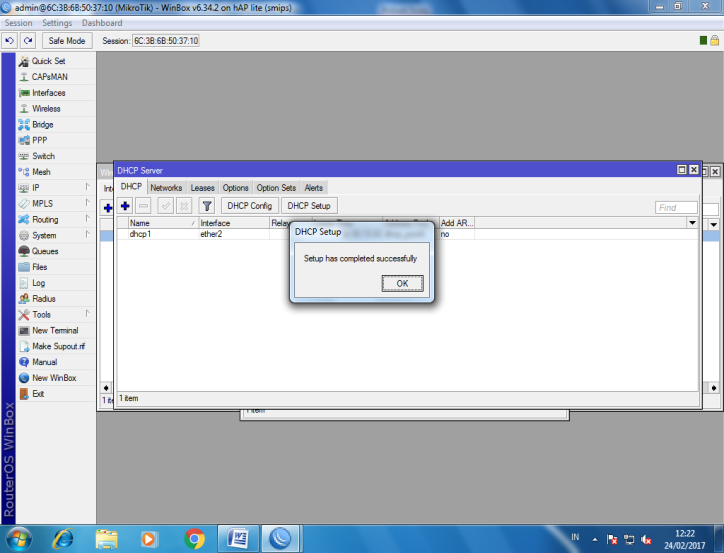Open Quick Set in the sidebar
The width and height of the screenshot is (724, 553).
click(48, 61)
